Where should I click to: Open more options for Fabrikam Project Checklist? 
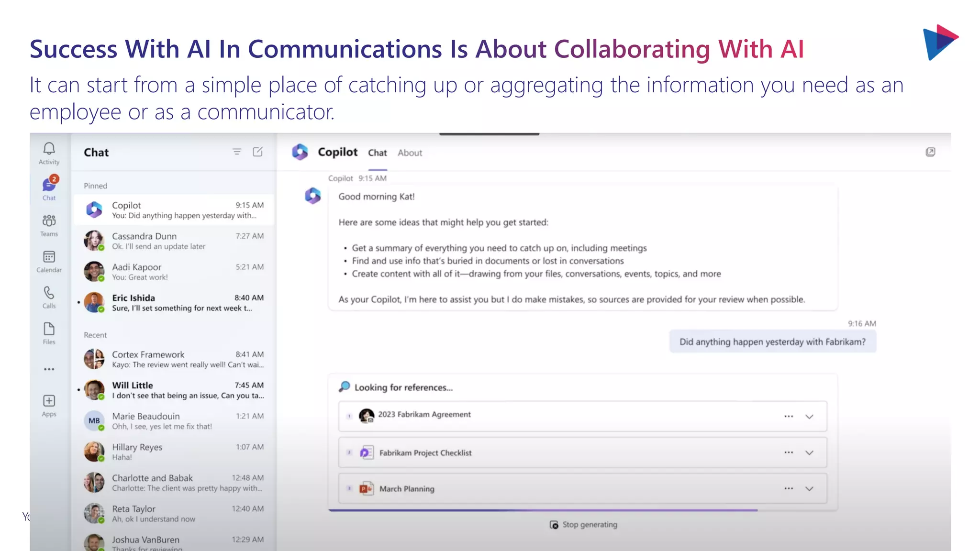789,452
